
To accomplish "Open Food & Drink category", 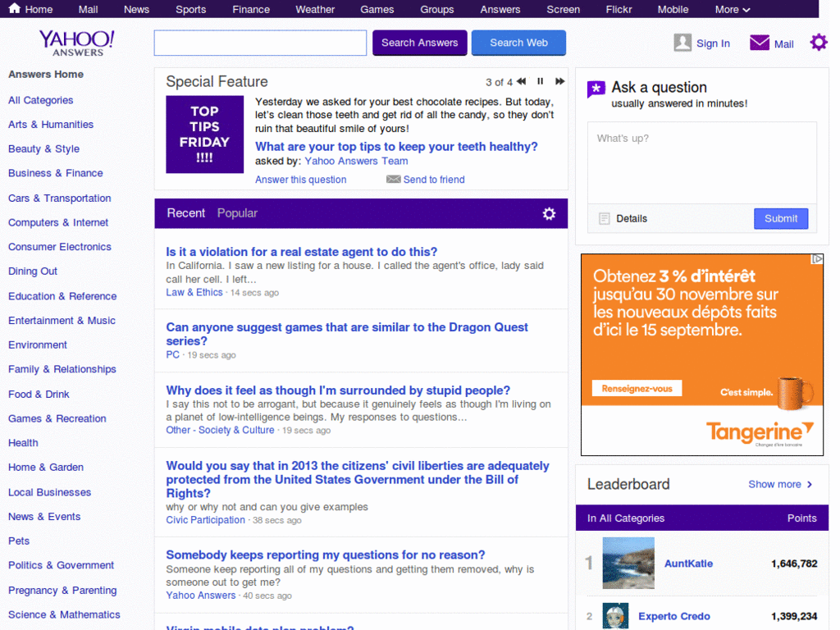I will point(39,395).
